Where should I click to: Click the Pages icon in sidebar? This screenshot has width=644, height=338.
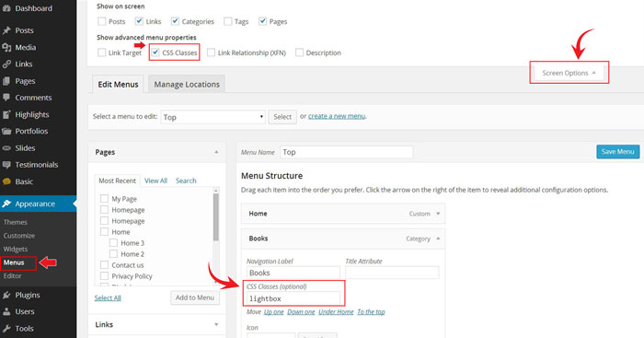pos(6,81)
